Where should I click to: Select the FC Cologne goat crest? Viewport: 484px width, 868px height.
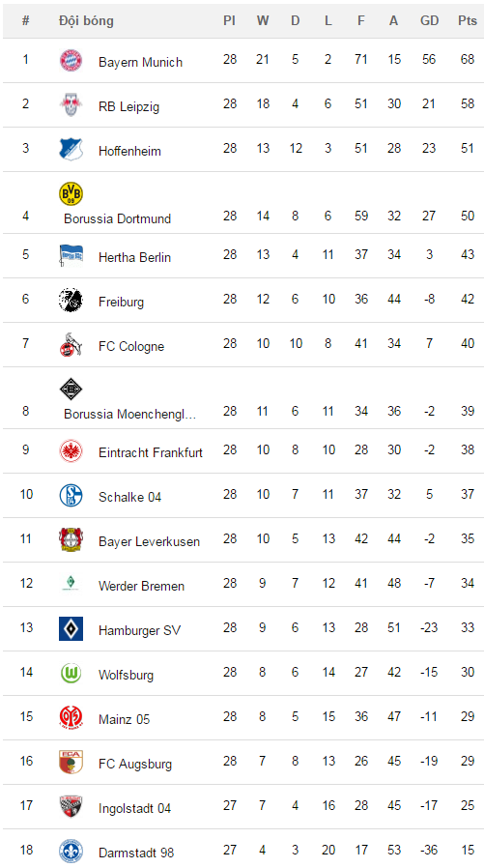click(x=71, y=344)
